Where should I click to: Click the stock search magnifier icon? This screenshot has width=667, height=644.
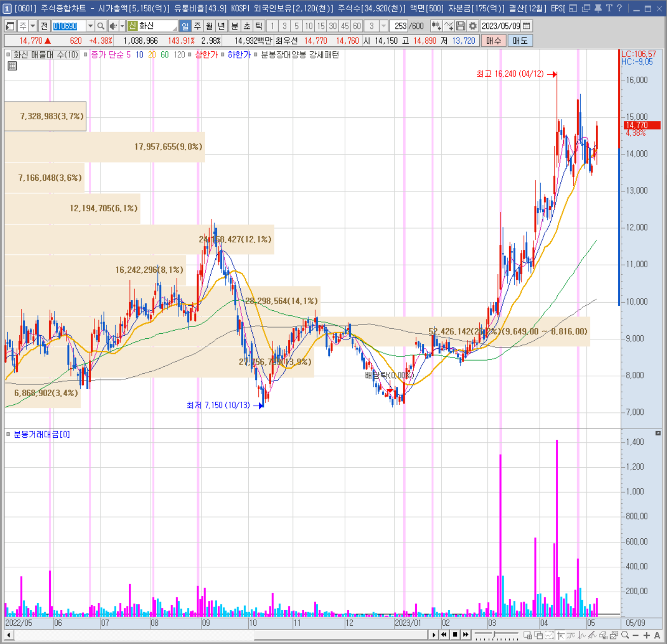tap(101, 26)
